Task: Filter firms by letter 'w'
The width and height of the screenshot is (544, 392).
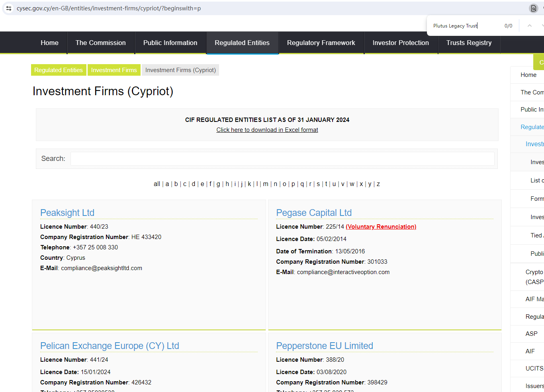Action: pyautogui.click(x=352, y=184)
